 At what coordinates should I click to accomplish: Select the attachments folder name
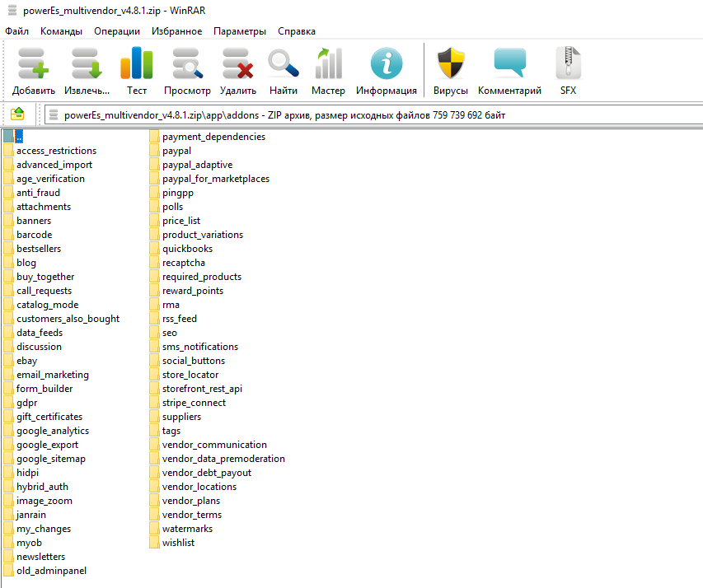point(44,207)
